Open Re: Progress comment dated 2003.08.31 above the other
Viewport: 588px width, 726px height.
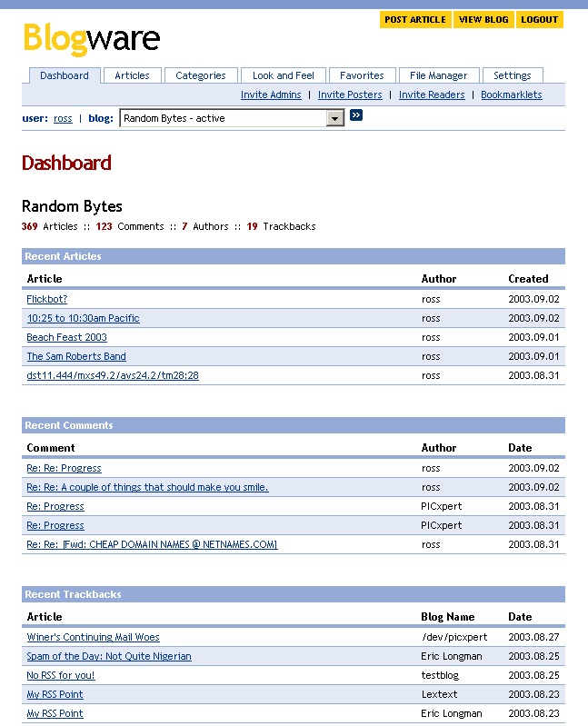[x=55, y=506]
